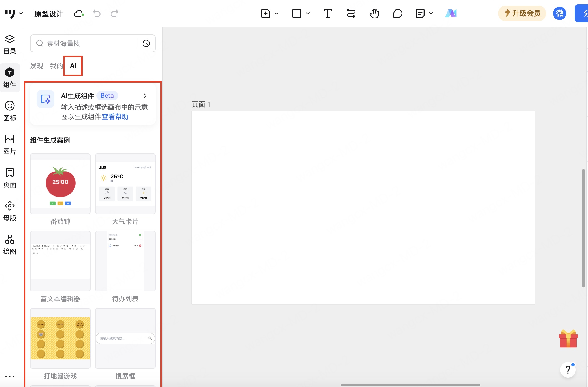The width and height of the screenshot is (588, 387).
Task: Open the 图标 icons panel
Action: [10, 111]
